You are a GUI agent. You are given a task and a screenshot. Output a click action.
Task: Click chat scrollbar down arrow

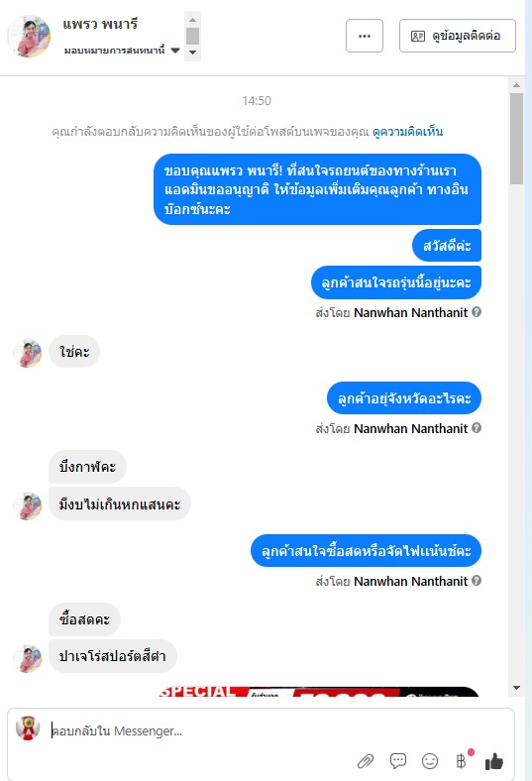516,688
